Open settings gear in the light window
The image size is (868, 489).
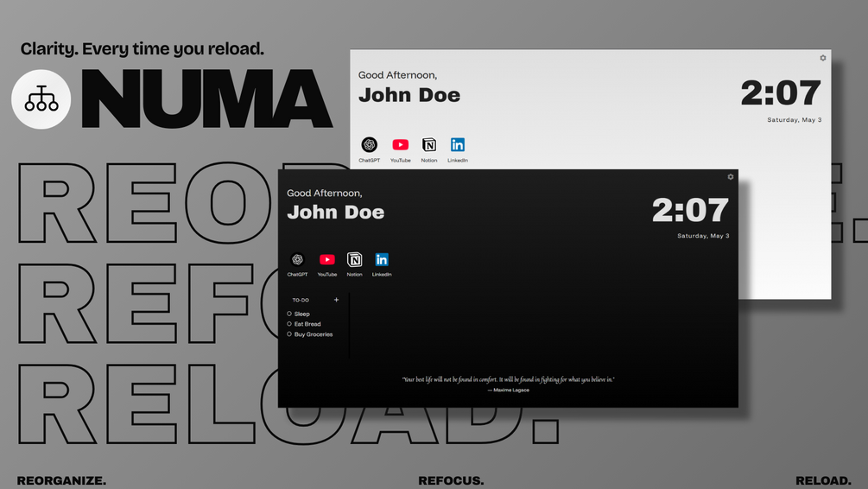(822, 58)
